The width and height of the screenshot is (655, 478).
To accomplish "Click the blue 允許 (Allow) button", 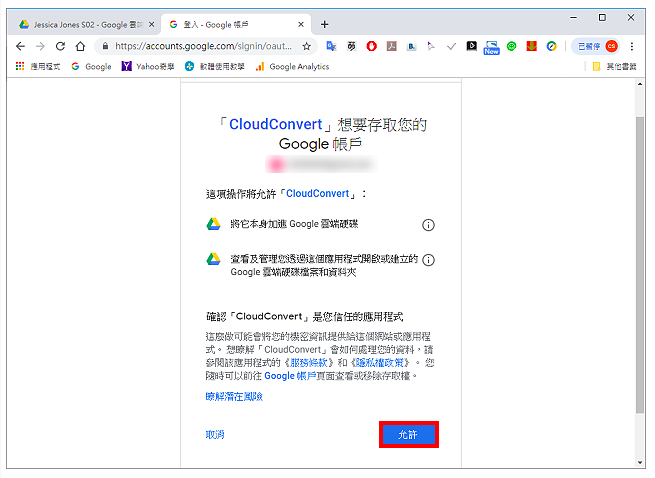I will click(x=409, y=435).
